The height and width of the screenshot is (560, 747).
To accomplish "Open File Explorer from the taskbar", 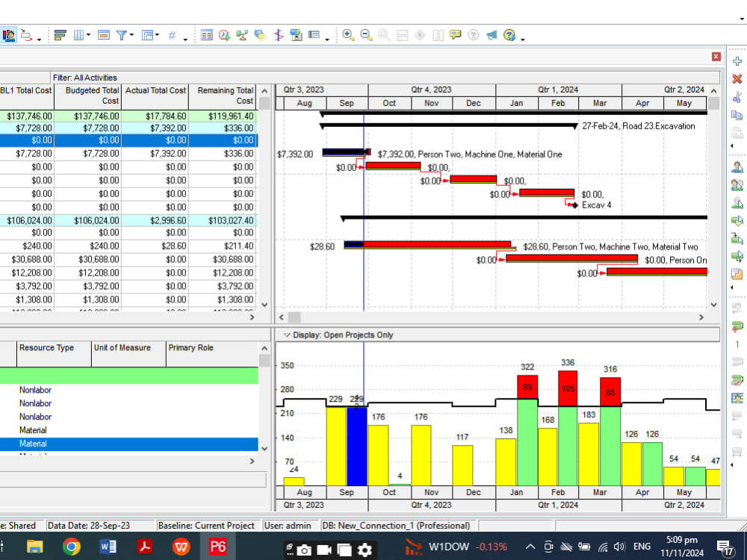I will [35, 547].
